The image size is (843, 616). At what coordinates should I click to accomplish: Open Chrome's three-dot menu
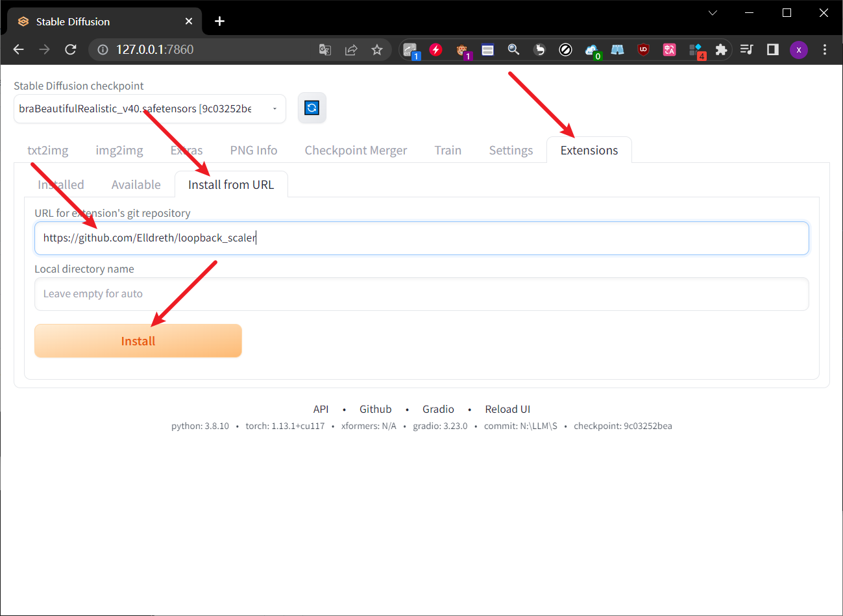824,49
